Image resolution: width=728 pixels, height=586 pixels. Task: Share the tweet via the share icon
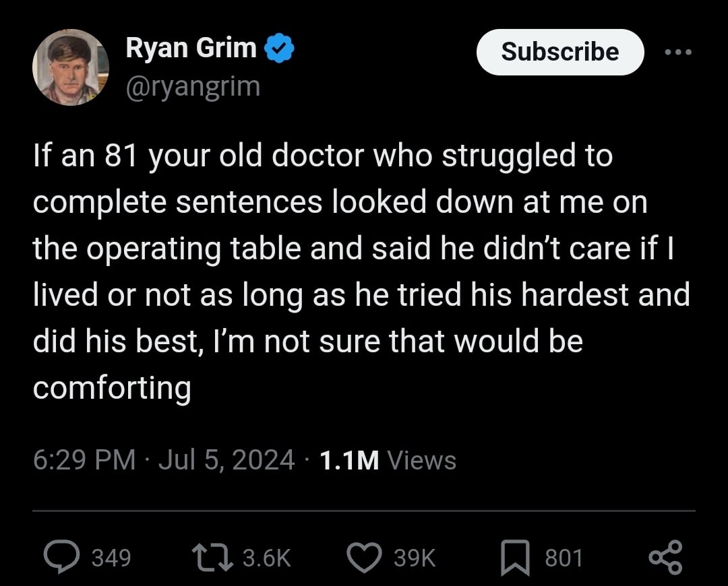(x=665, y=557)
